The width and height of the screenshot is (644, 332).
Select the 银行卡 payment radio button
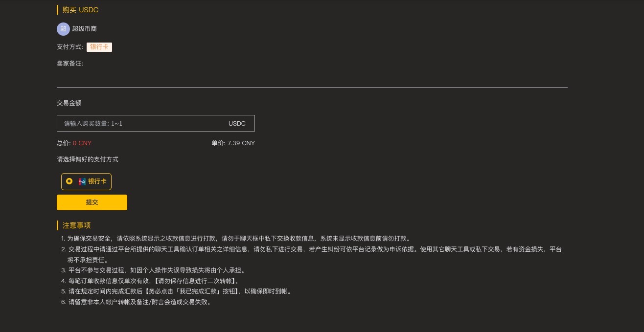tap(69, 181)
